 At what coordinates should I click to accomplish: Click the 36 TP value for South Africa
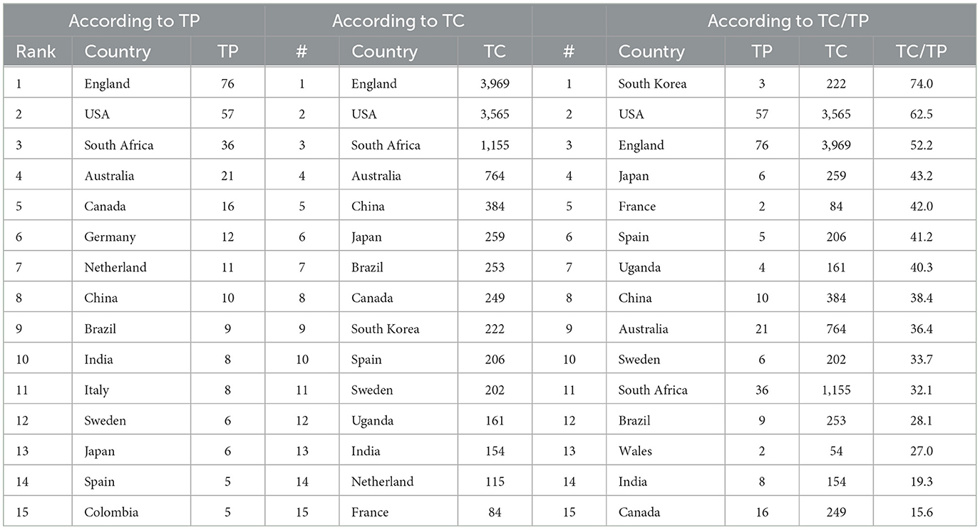coord(227,145)
